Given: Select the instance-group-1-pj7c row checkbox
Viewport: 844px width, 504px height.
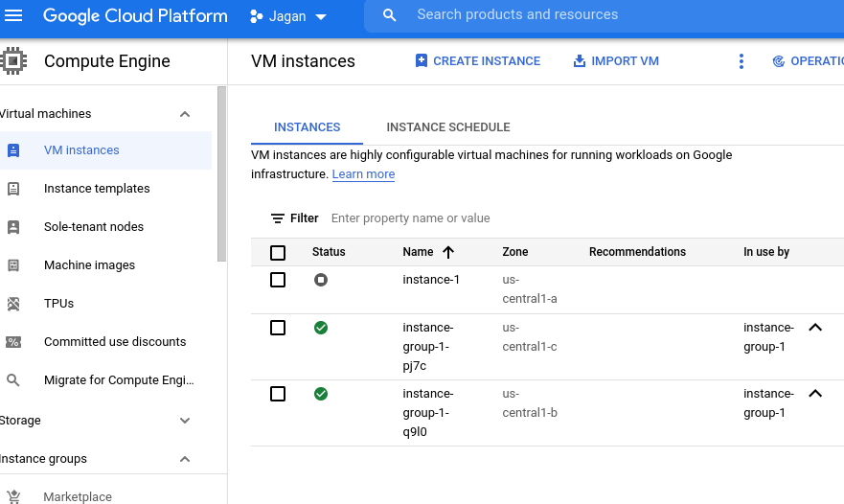Looking at the screenshot, I should point(278,328).
